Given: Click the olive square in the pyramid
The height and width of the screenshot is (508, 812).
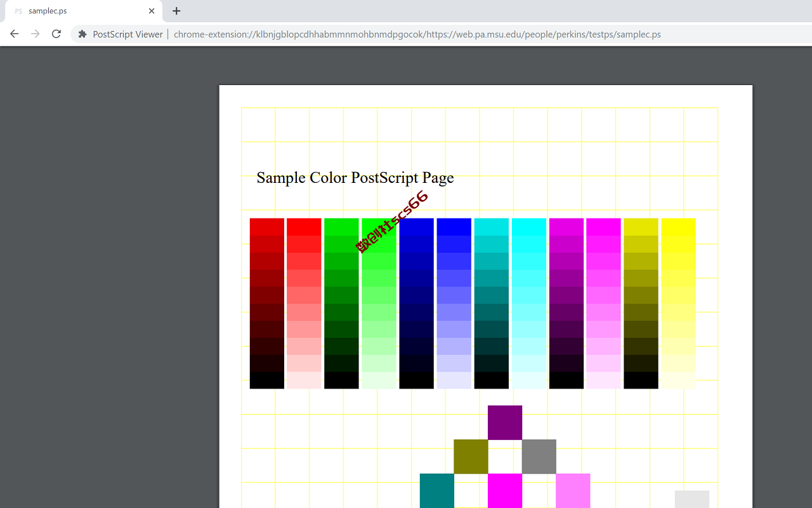Looking at the screenshot, I should coord(471,457).
